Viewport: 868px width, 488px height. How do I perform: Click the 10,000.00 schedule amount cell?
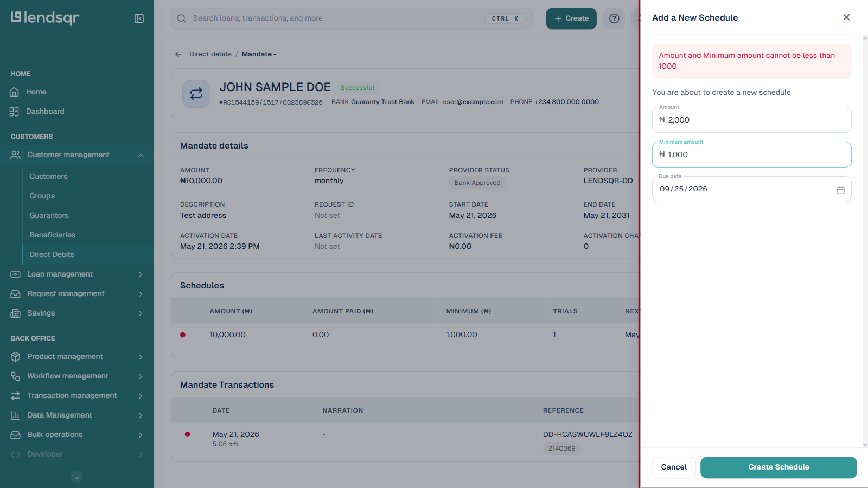click(x=228, y=335)
